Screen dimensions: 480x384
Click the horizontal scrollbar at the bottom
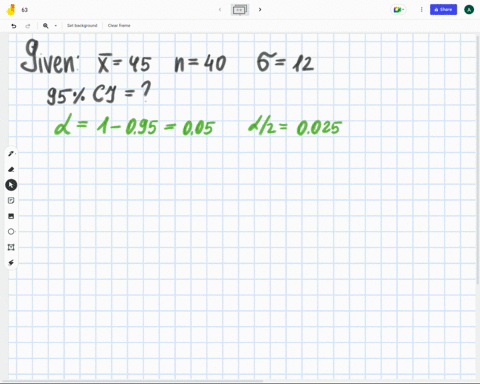coord(133,381)
